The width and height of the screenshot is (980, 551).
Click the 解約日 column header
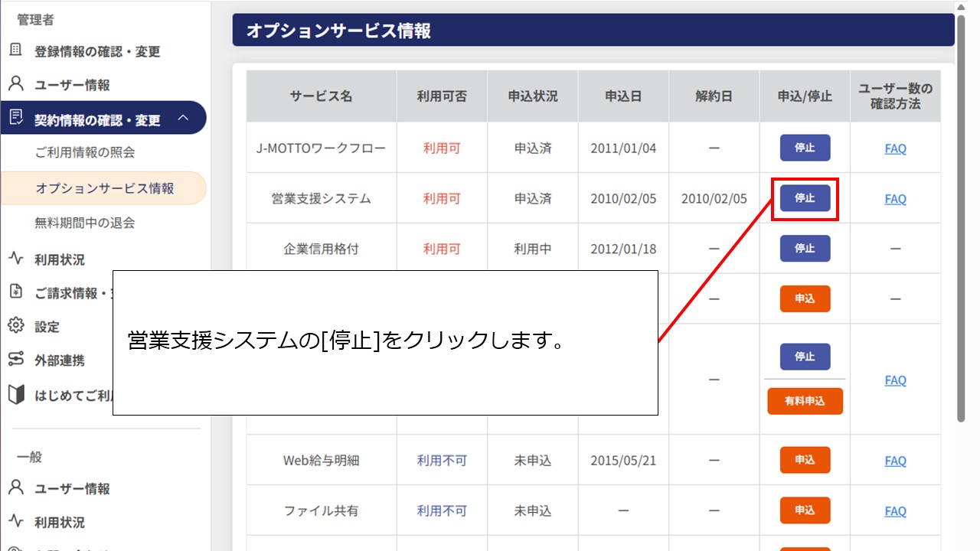click(x=714, y=96)
